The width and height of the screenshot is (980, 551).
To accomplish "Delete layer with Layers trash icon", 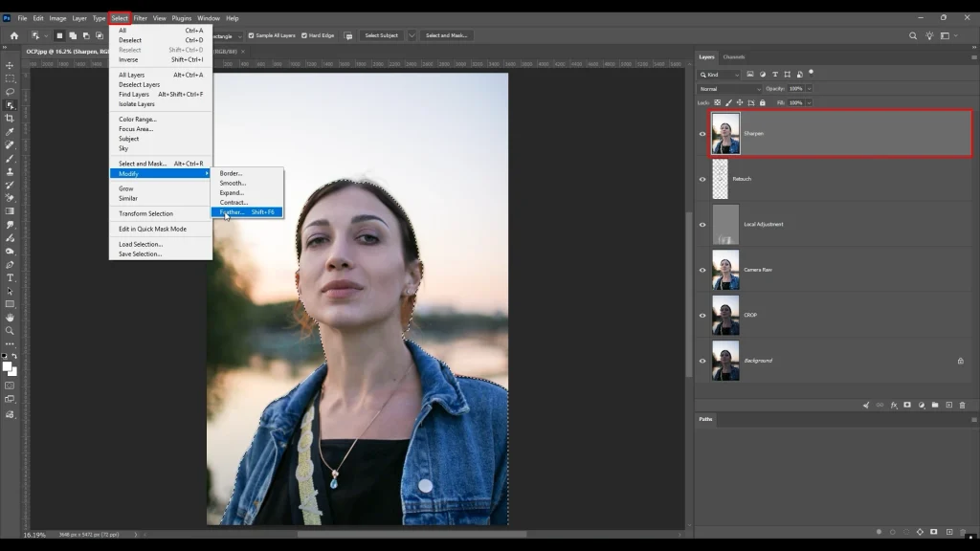I will click(963, 406).
